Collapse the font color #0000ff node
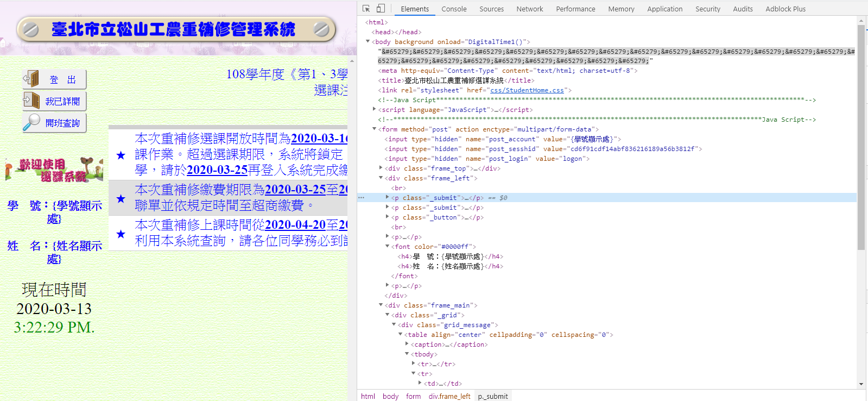Image resolution: width=868 pixels, height=401 pixels. 387,246
